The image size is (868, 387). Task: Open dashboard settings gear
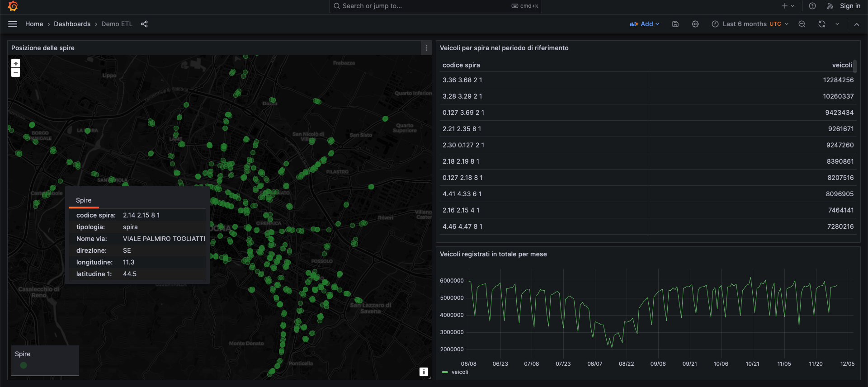(x=695, y=24)
